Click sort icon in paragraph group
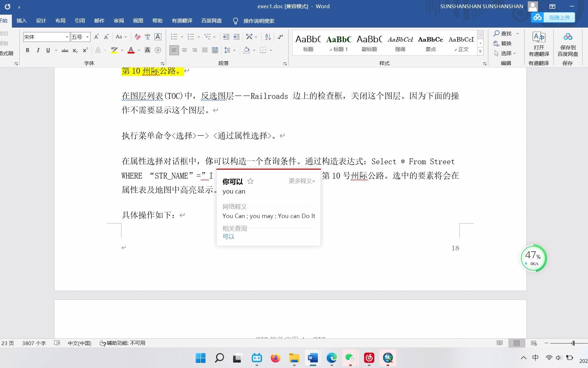Image resolution: width=588 pixels, height=368 pixels. click(268, 37)
